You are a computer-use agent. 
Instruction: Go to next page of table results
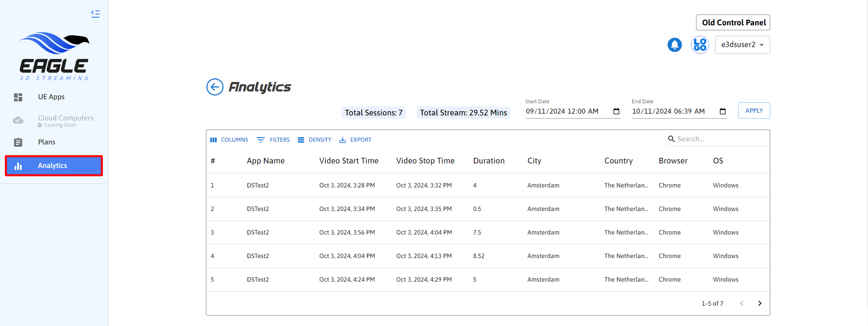coord(759,303)
